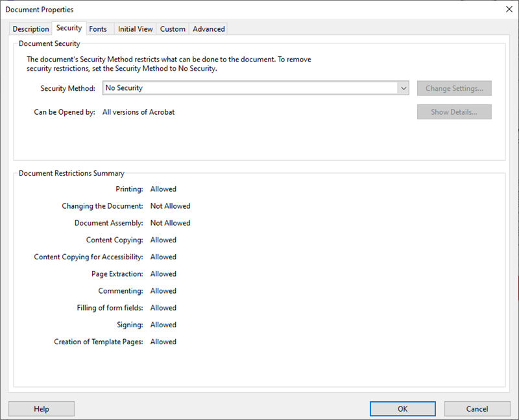Image resolution: width=519 pixels, height=420 pixels.
Task: Expand the Security Method list arrow
Action: tap(404, 88)
